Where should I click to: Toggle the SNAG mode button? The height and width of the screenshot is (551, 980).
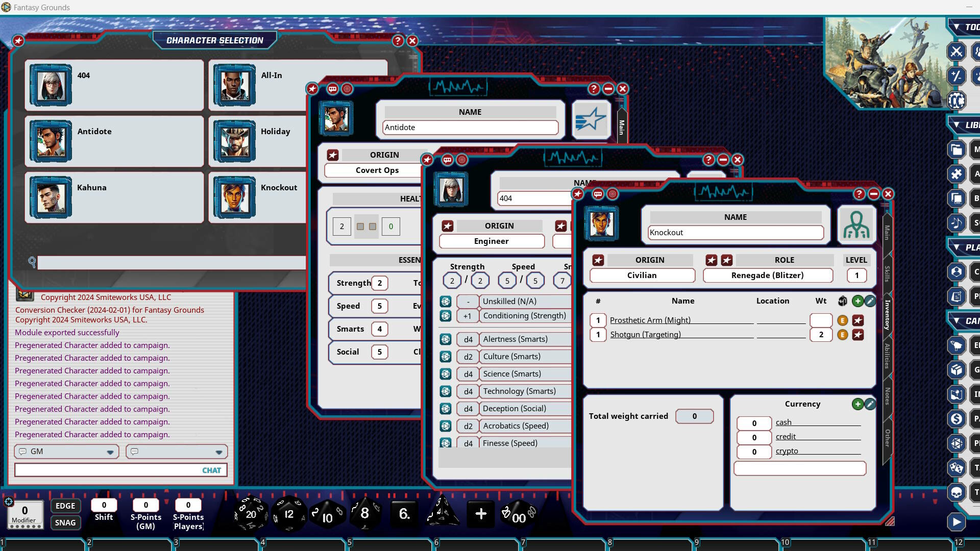[x=65, y=522]
